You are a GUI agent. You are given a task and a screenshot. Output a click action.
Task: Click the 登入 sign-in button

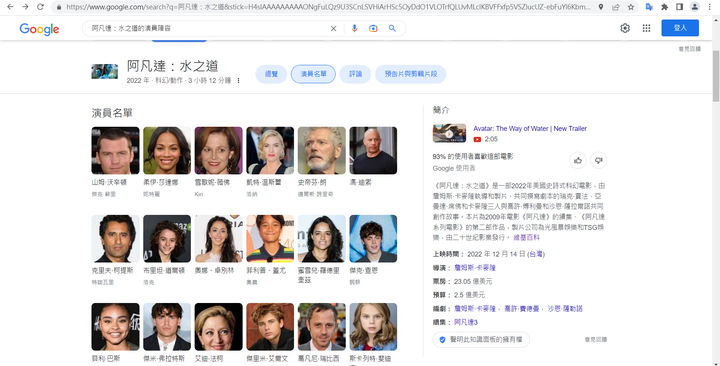tap(680, 28)
